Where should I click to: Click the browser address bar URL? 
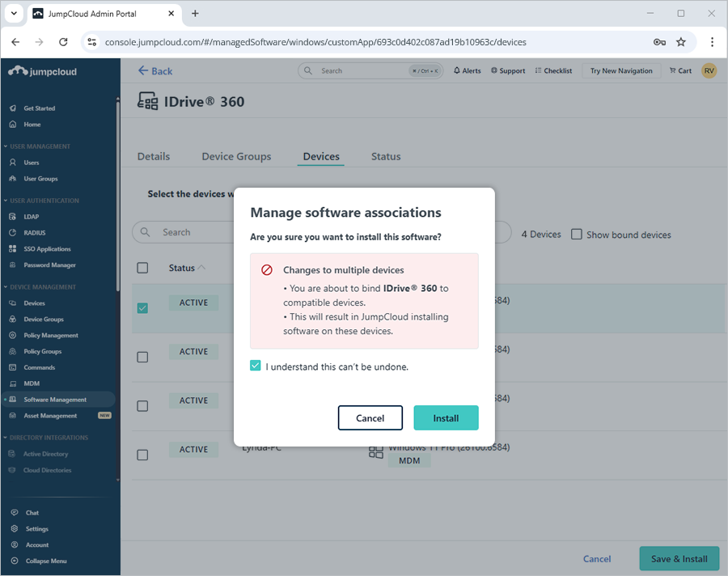coord(315,42)
